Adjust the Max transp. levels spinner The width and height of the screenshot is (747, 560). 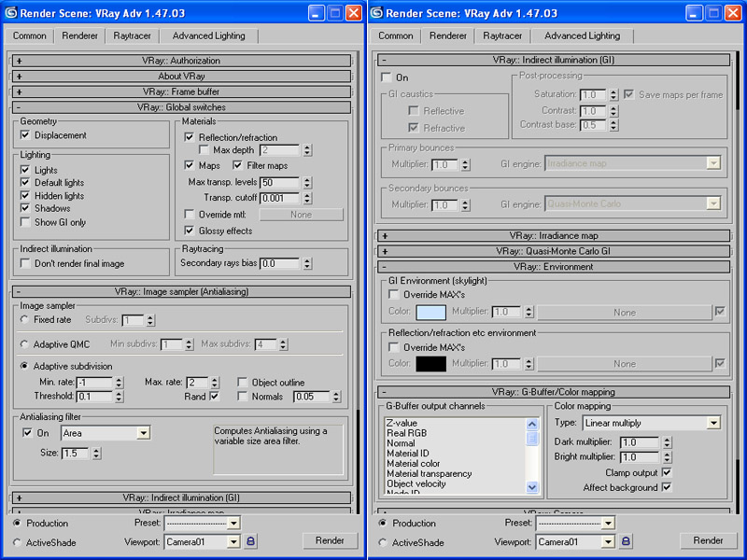click(x=307, y=182)
